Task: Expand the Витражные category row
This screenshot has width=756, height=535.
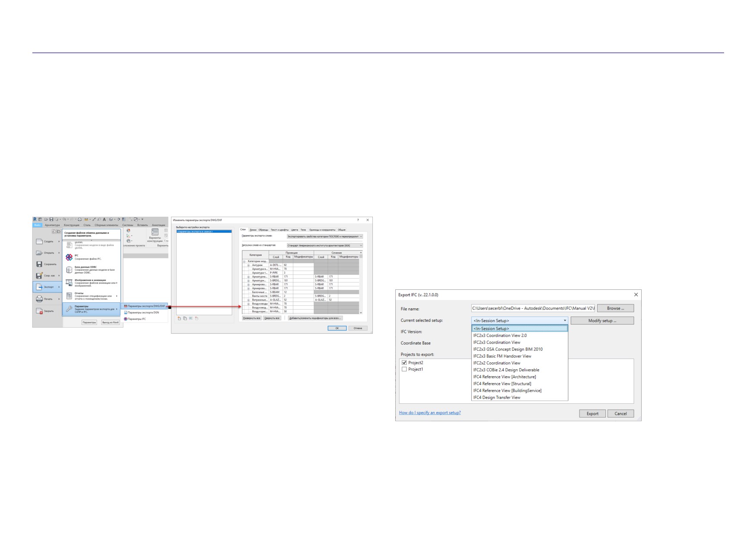Action: 249,300
